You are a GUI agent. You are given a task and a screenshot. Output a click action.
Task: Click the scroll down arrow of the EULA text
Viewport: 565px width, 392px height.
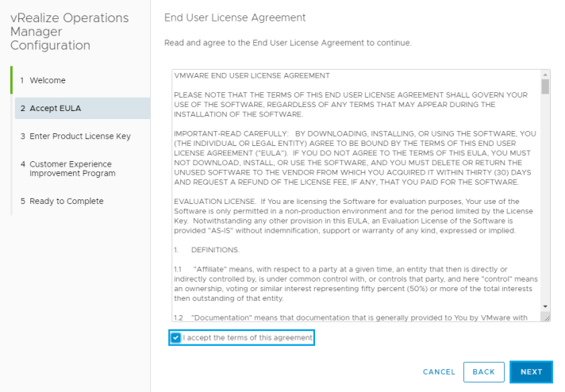point(545,306)
